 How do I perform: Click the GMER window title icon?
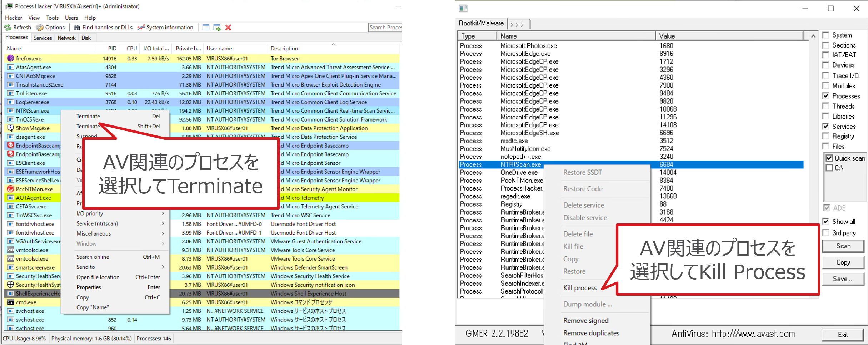[463, 8]
